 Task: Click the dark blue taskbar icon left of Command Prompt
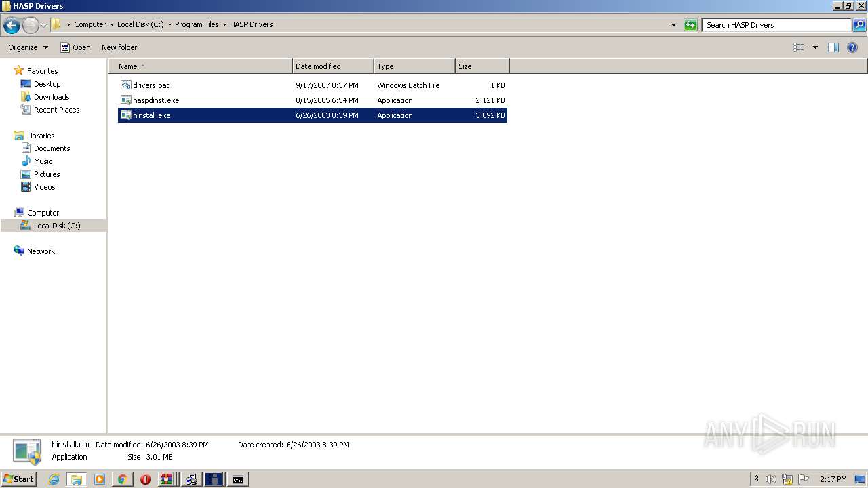pyautogui.click(x=214, y=479)
